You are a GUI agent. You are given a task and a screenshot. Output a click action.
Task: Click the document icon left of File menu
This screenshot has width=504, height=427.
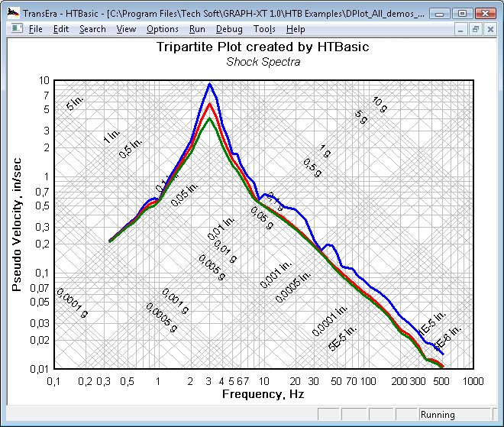pyautogui.click(x=17, y=28)
